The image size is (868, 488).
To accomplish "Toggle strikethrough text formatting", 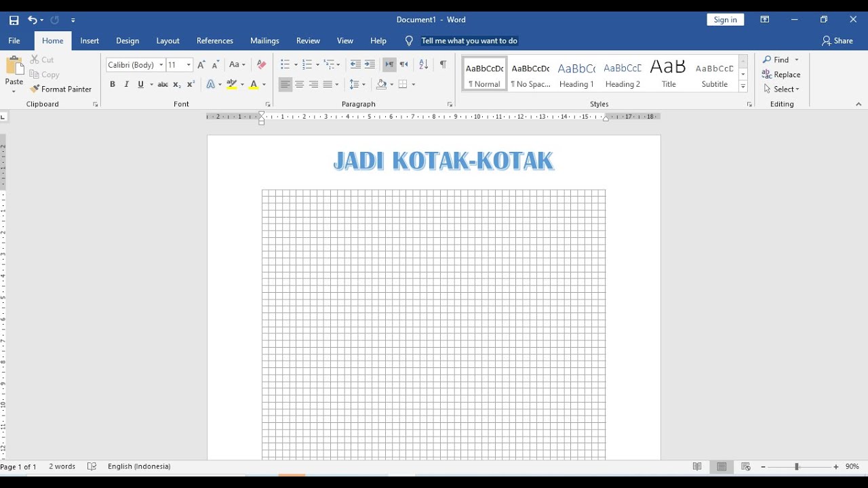I will coord(163,85).
